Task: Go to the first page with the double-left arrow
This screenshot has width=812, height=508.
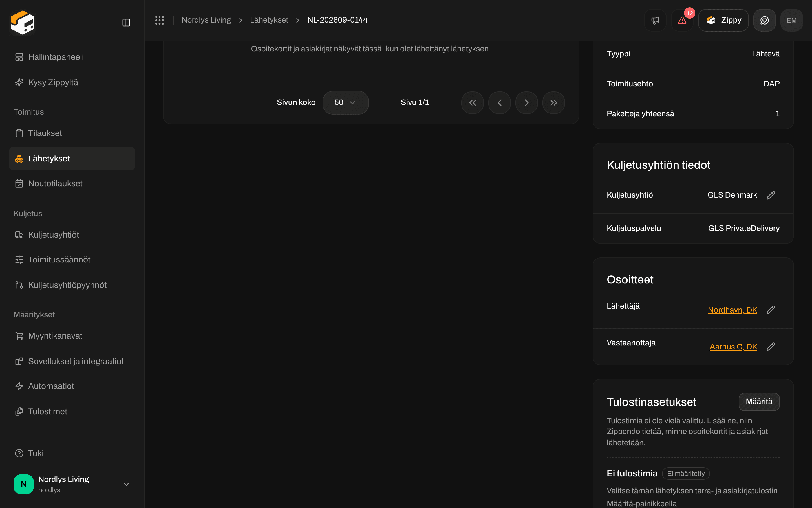Action: coord(473,102)
